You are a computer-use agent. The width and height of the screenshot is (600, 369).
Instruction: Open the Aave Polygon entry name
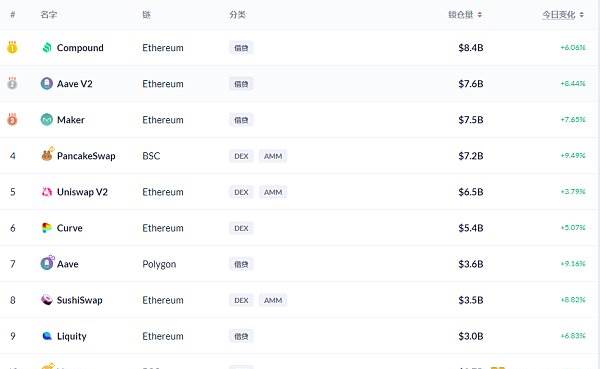(68, 264)
